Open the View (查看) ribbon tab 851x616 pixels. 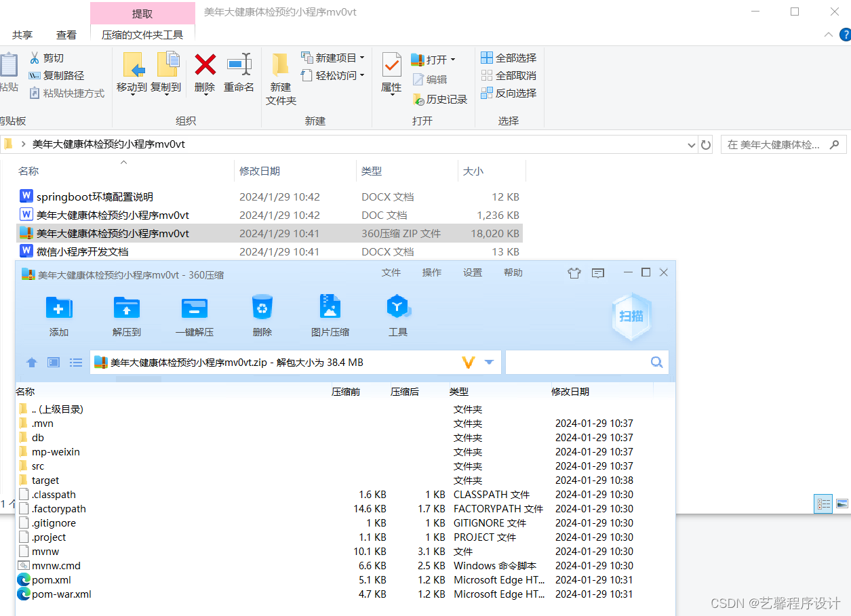pyautogui.click(x=66, y=35)
